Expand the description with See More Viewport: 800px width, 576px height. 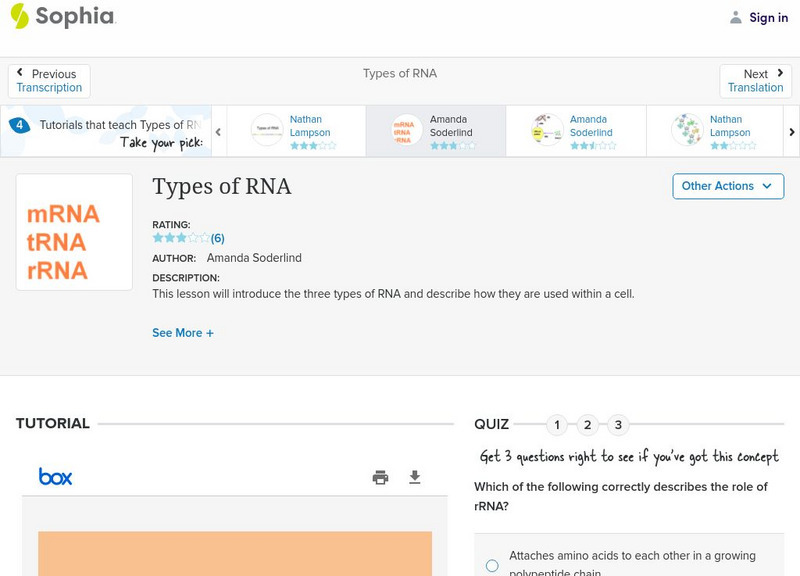pos(183,332)
